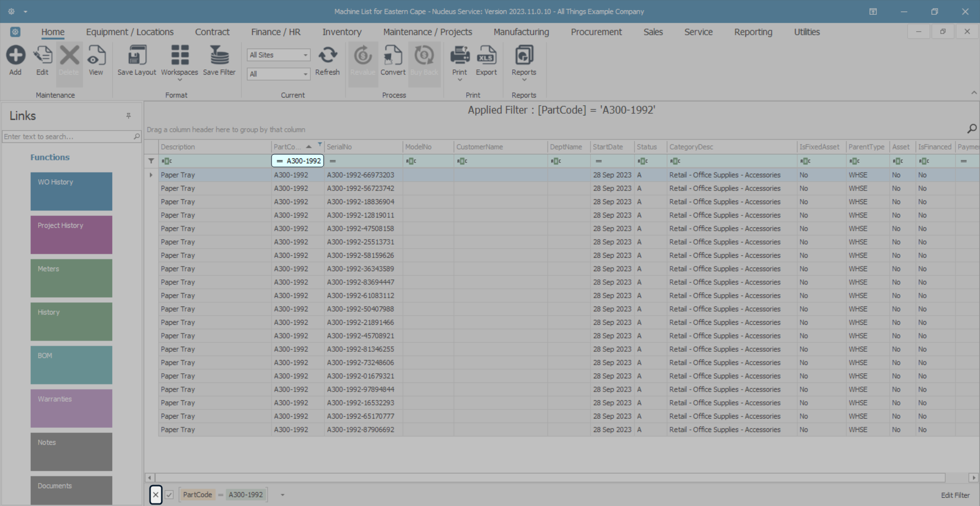Viewport: 980px width, 506px height.
Task: Toggle the PartCode filter enabled checkbox
Action: [169, 495]
